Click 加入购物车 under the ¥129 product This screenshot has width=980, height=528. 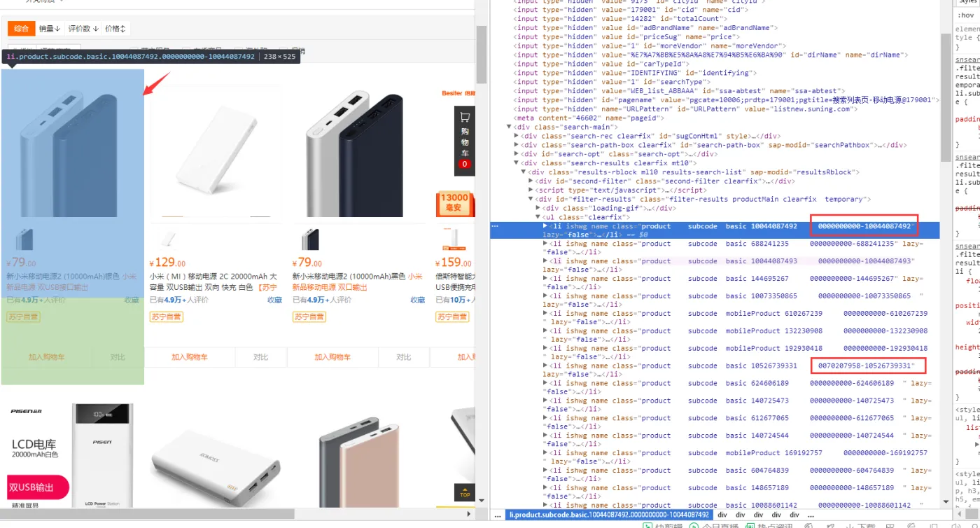pyautogui.click(x=189, y=357)
